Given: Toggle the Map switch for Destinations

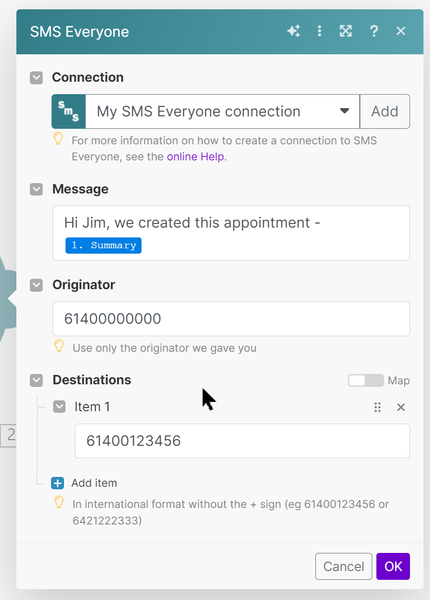Looking at the screenshot, I should [366, 380].
